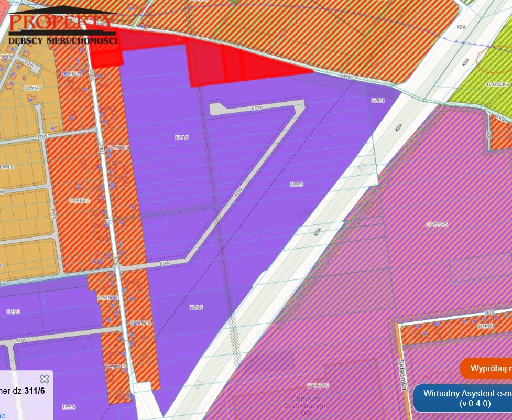Click the 10.UTZ/R.2 green zone label
Viewport: 512px width, 420px height.
[x=498, y=84]
